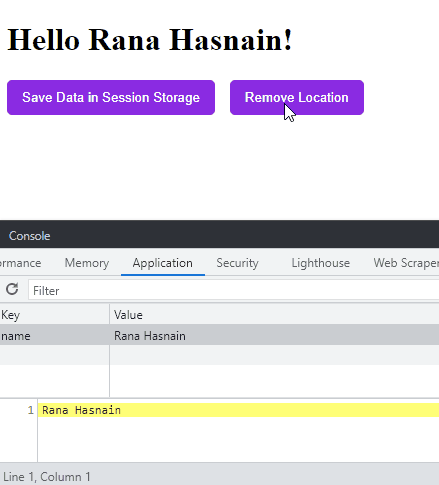The image size is (439, 485).
Task: Select the Application tab
Action: tap(163, 263)
